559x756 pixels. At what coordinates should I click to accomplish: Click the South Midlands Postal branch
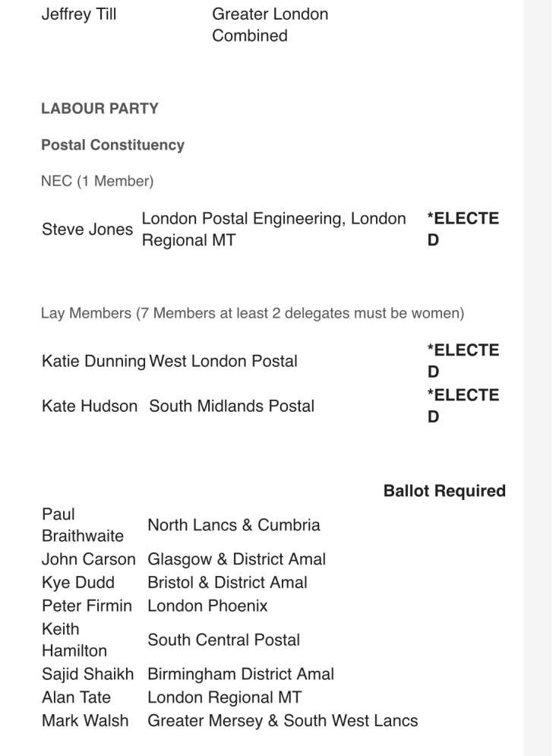[x=232, y=406]
